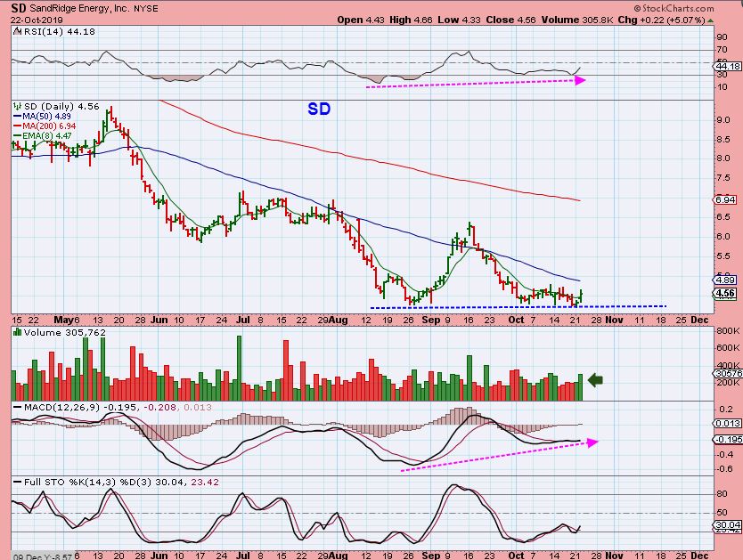
Task: Click the 23.42 %D value in stochastic legend
Action: click(x=205, y=482)
